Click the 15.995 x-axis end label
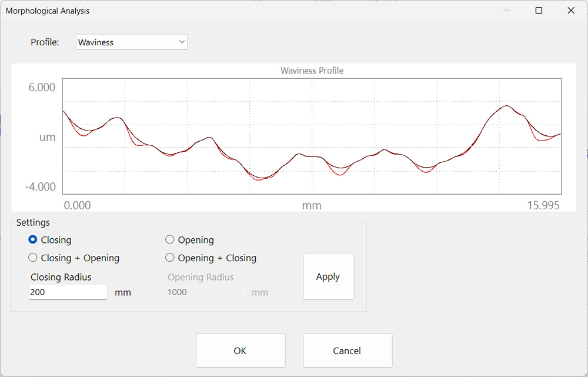This screenshot has width=588, height=377. pos(543,205)
